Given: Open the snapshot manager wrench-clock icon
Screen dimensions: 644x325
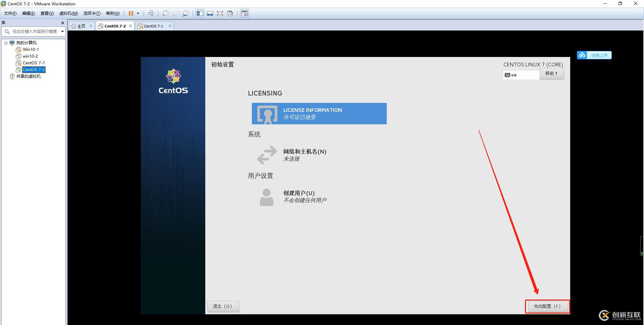Looking at the screenshot, I should [185, 13].
